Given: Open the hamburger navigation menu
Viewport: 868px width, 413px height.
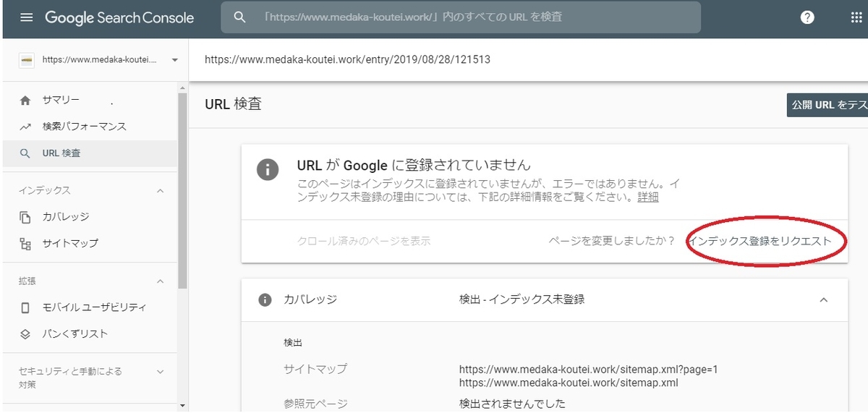Looking at the screenshot, I should (27, 17).
